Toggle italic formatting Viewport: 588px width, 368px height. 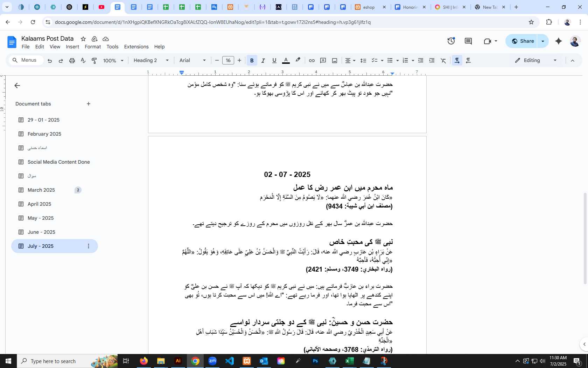[263, 61]
